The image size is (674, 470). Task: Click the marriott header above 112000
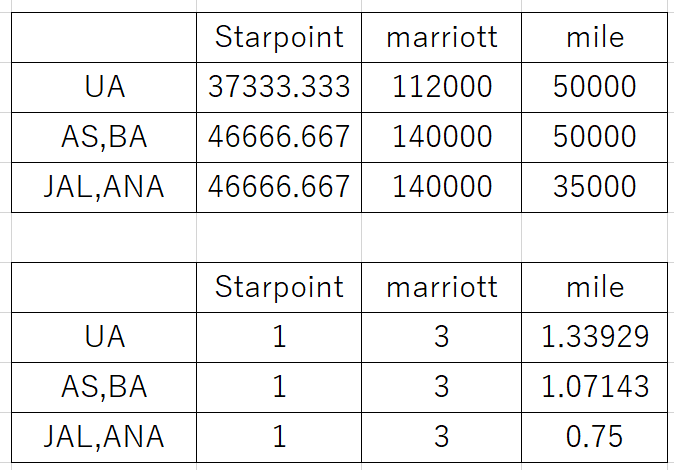[x=441, y=37]
